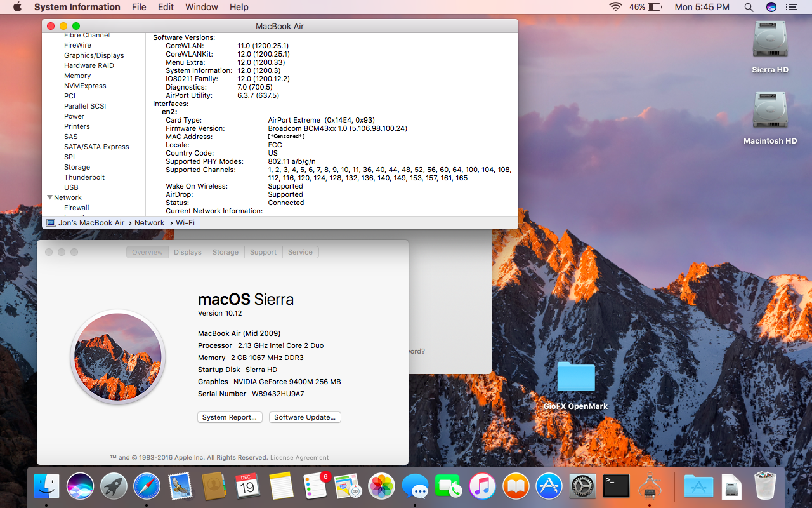Image resolution: width=812 pixels, height=508 pixels.
Task: Open Mail stamp icon in Dock
Action: click(181, 487)
